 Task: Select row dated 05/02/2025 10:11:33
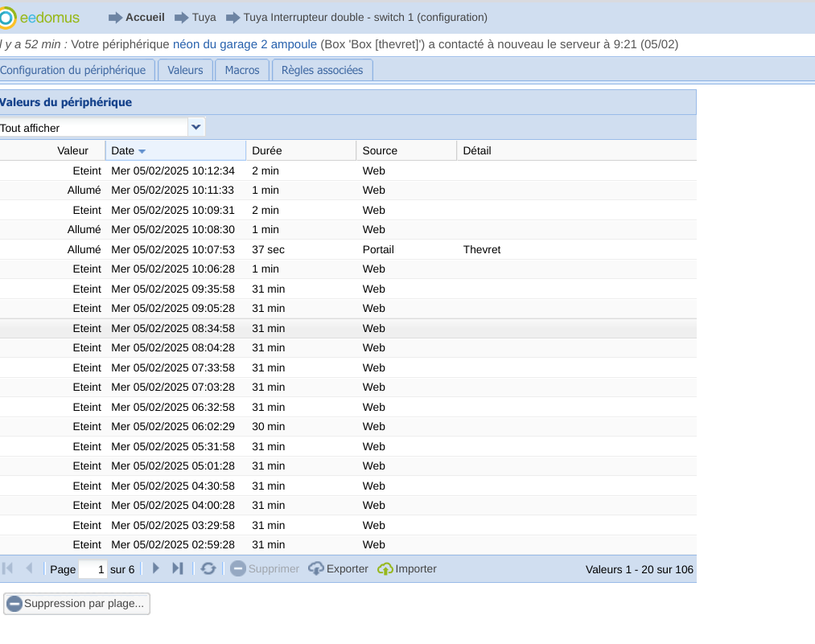[348, 190]
